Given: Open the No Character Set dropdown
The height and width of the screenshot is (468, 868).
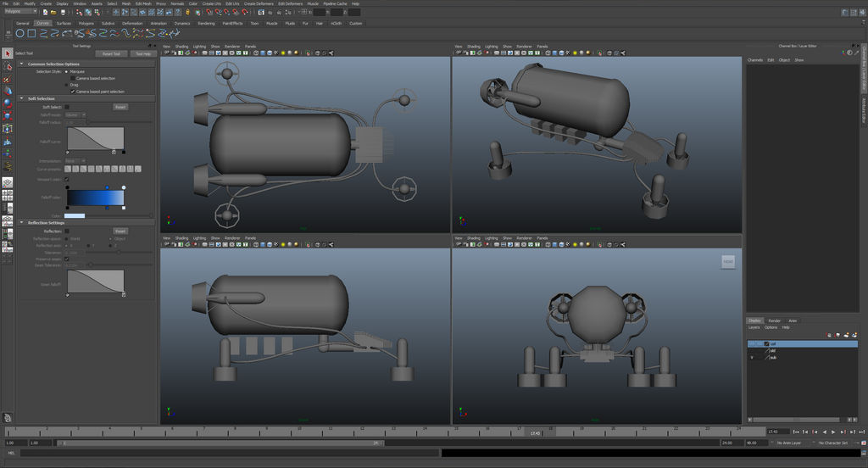Looking at the screenshot, I should point(835,443).
